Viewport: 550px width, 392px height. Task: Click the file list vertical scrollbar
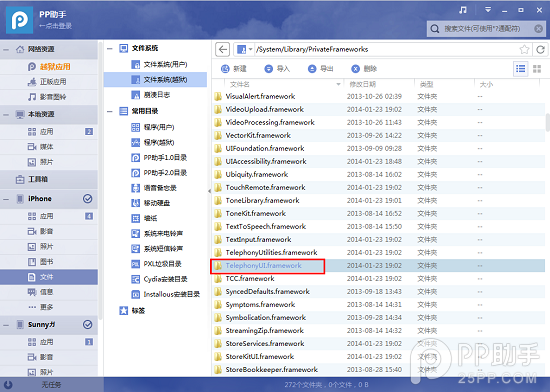(x=548, y=122)
